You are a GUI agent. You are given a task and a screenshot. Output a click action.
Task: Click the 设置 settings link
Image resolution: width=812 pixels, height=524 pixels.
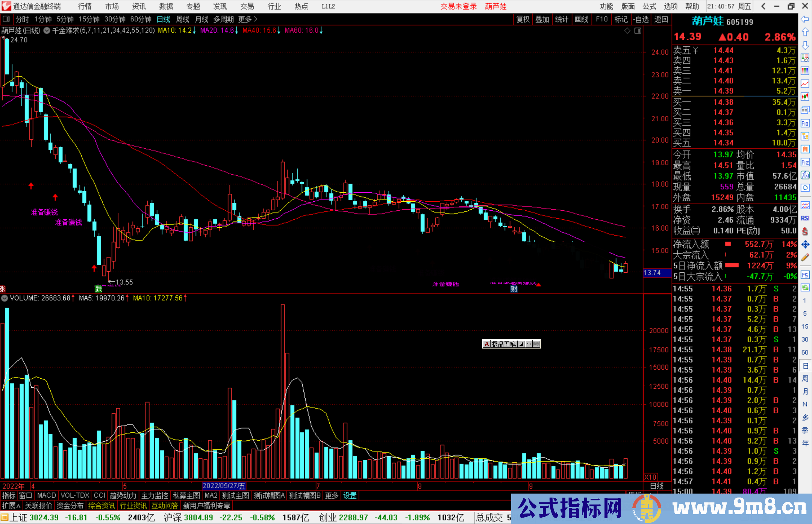350,495
